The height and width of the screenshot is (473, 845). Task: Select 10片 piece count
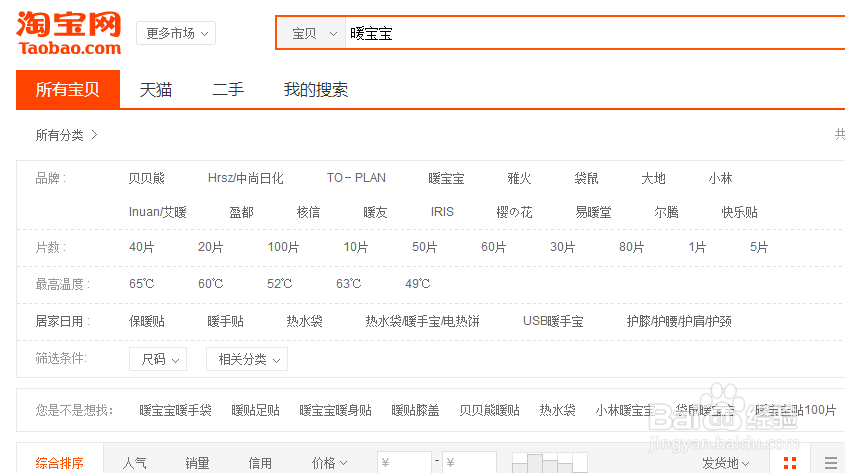(356, 247)
